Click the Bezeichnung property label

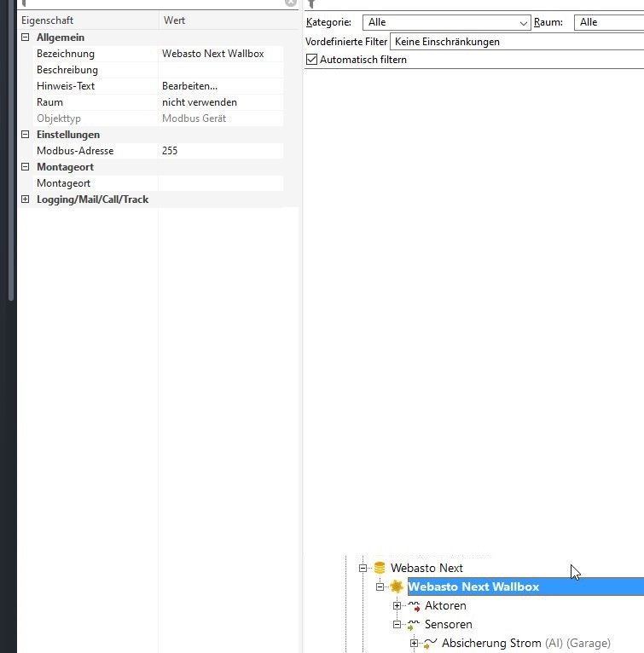[66, 54]
